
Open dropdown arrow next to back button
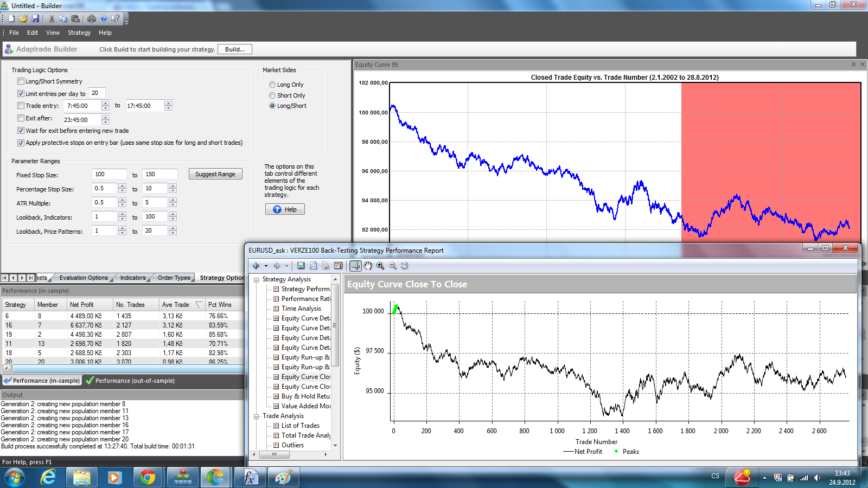(x=266, y=266)
